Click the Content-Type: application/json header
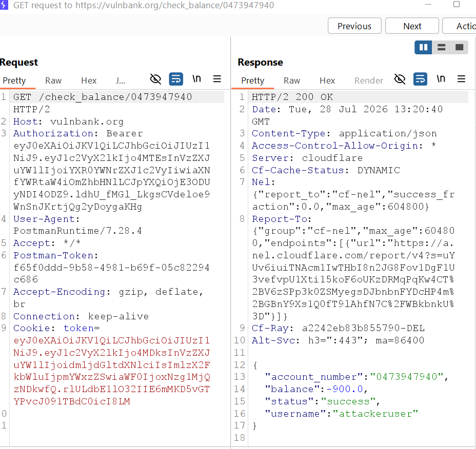476x449 pixels. [x=344, y=133]
